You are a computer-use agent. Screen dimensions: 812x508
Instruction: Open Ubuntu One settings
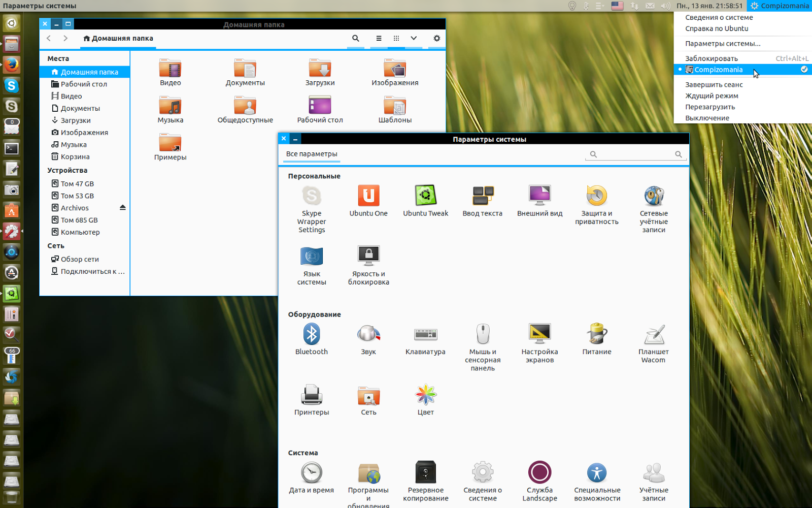[368, 201]
